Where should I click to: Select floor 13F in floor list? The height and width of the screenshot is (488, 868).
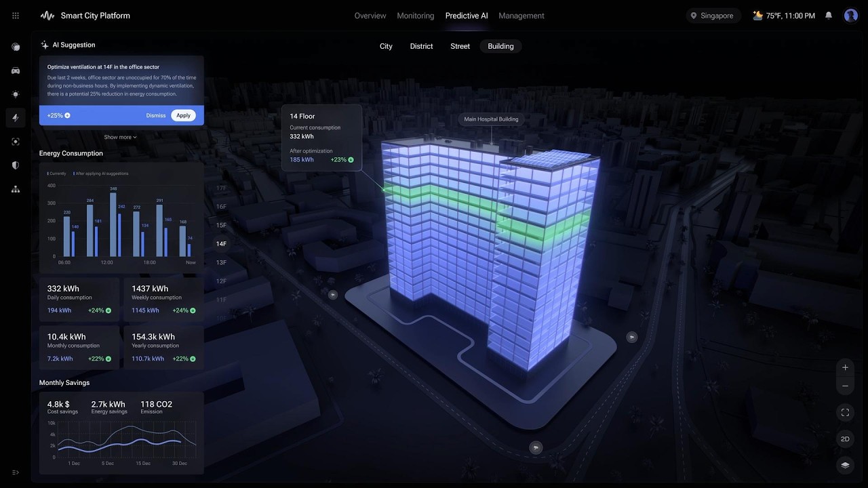click(221, 262)
